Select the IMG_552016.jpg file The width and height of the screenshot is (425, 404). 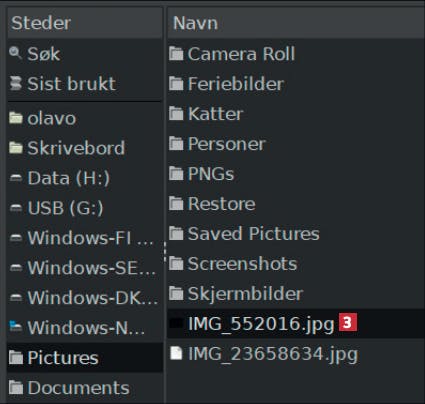pyautogui.click(x=296, y=323)
